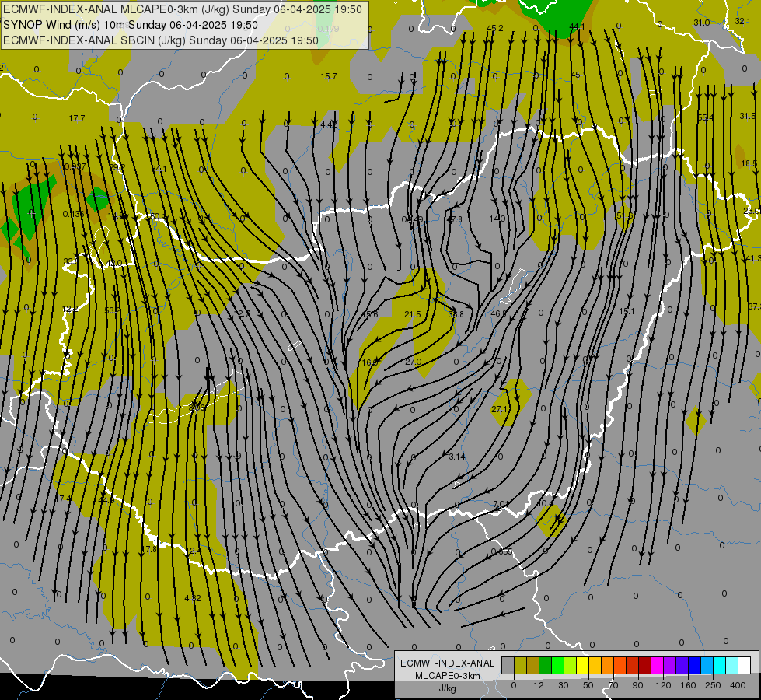Click the map value '15.6'
The height and width of the screenshot is (700, 761).
pos(370,314)
